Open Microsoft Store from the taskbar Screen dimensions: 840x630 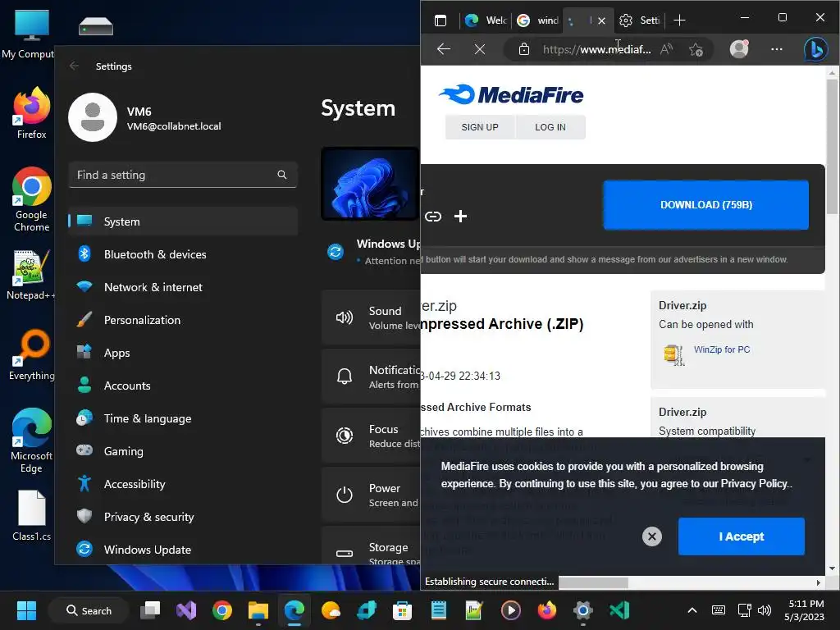tap(402, 610)
